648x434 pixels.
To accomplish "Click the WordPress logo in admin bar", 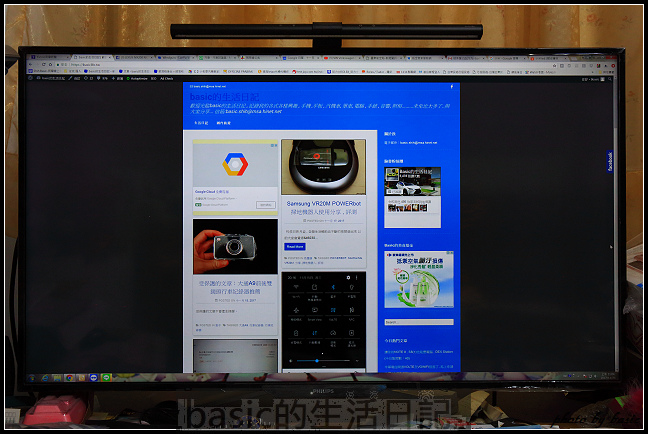I will 30,78.
